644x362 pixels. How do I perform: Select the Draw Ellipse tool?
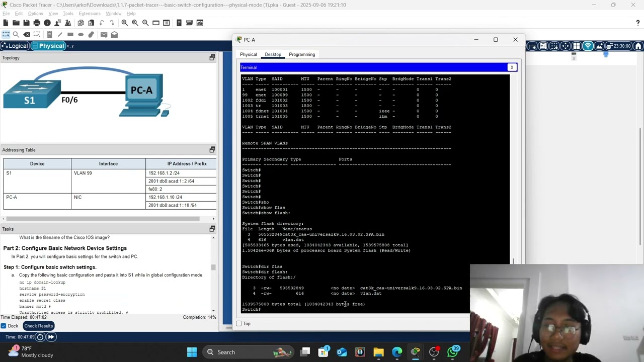click(x=80, y=34)
